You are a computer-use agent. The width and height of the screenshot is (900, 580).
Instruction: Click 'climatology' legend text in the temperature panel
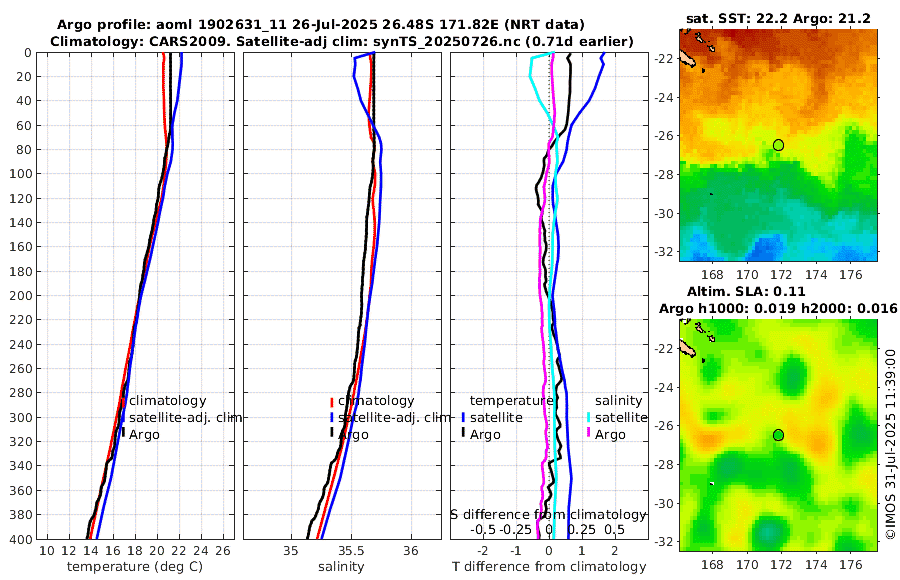tap(168, 401)
